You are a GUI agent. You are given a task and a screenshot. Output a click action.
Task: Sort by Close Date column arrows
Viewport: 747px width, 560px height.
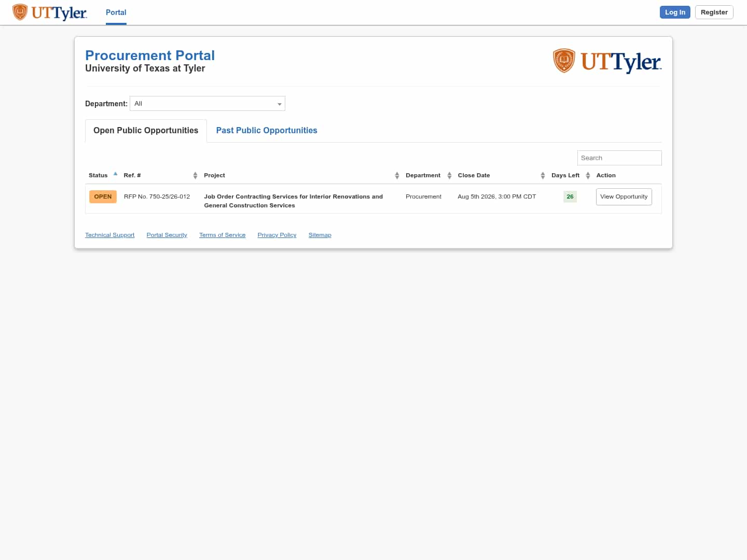pos(543,175)
